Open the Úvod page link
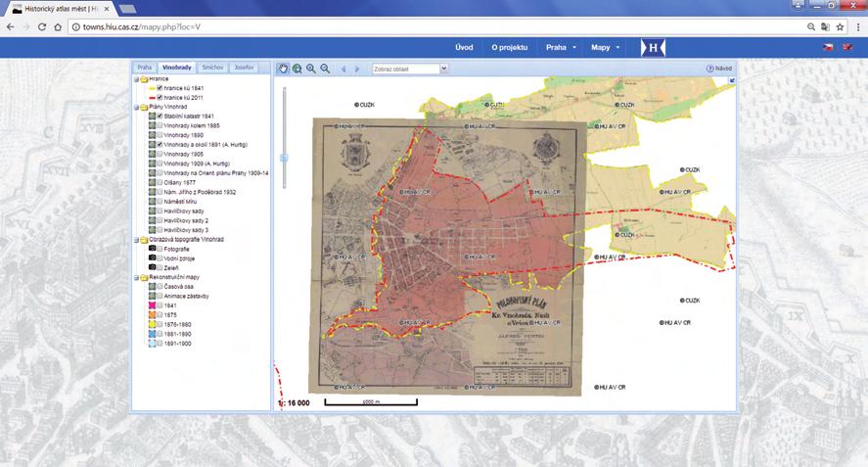 [464, 48]
